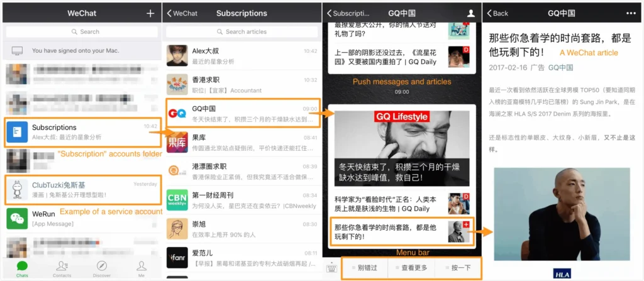Switch to the Discover tab
The width and height of the screenshot is (644, 281).
click(x=101, y=268)
